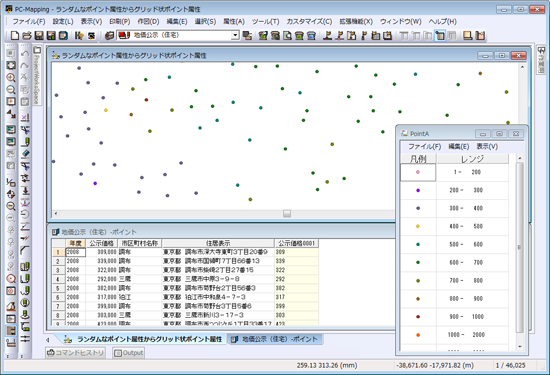Click the 年度 cell 2000 in row 1
The width and height of the screenshot is (550, 375).
click(x=75, y=252)
